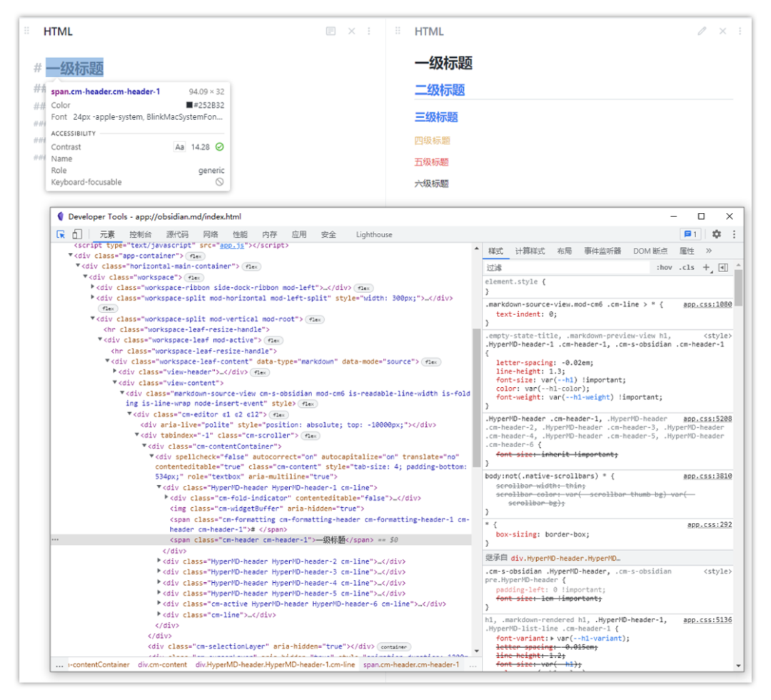The width and height of the screenshot is (771, 700).
Task: Select the 五级标题 heading in preview
Action: point(431,162)
